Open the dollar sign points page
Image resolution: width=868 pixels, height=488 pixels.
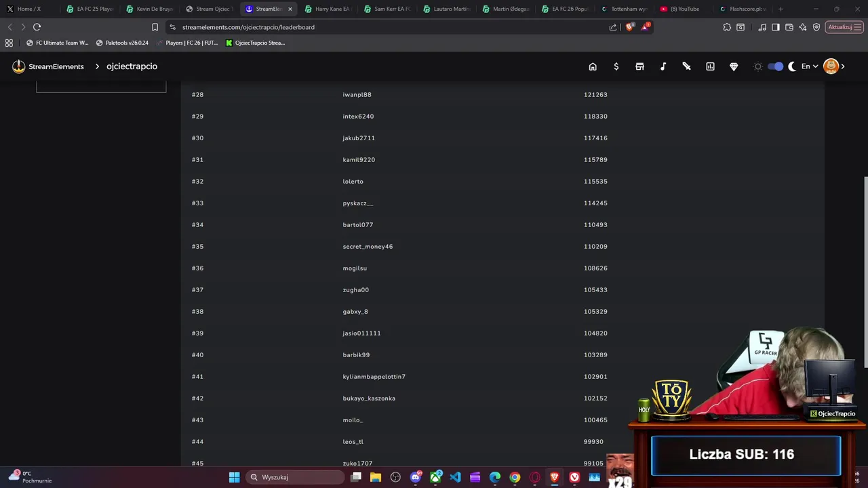click(616, 66)
